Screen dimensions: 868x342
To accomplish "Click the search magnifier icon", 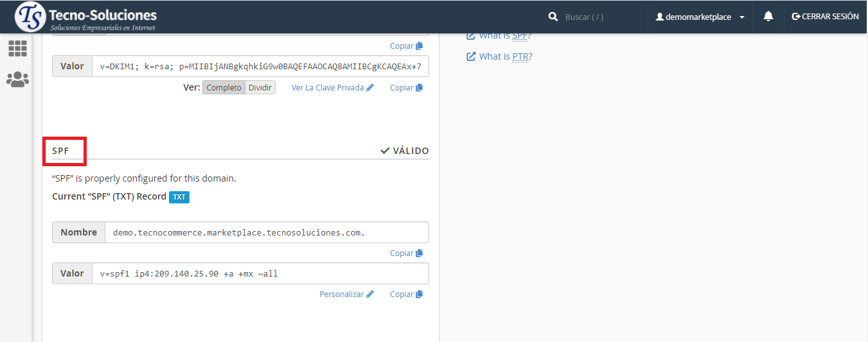I will tap(553, 17).
